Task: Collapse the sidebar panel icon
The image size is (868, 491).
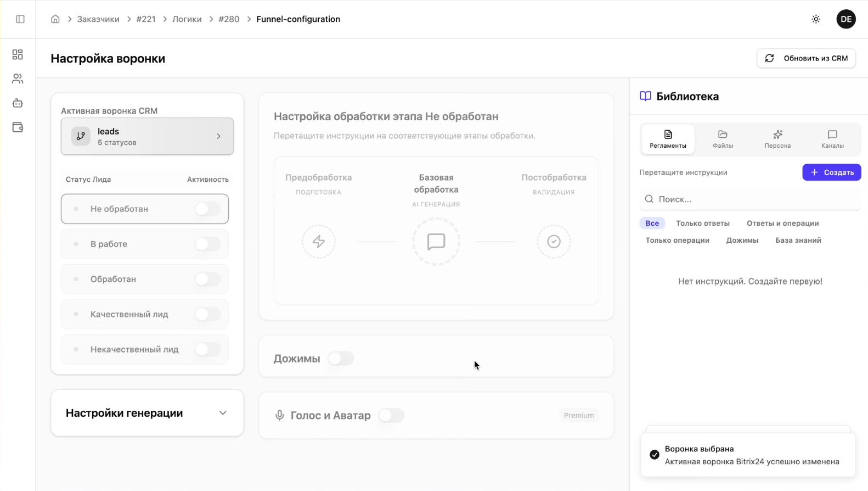Action: click(x=20, y=19)
